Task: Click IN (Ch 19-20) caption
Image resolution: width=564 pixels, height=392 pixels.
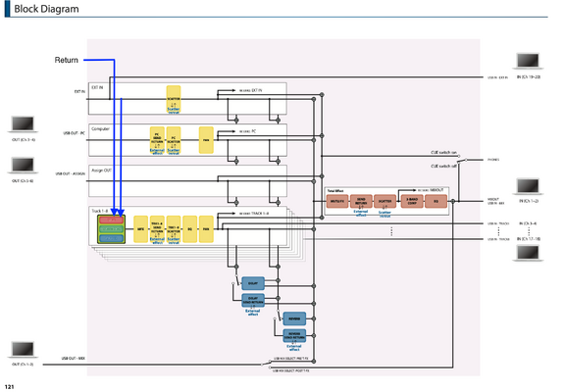Action: 529,76
